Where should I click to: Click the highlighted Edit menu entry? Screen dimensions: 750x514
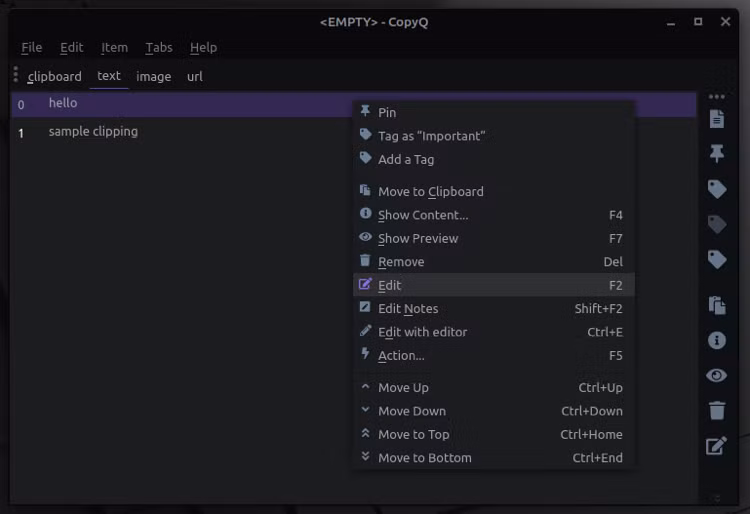click(x=494, y=285)
